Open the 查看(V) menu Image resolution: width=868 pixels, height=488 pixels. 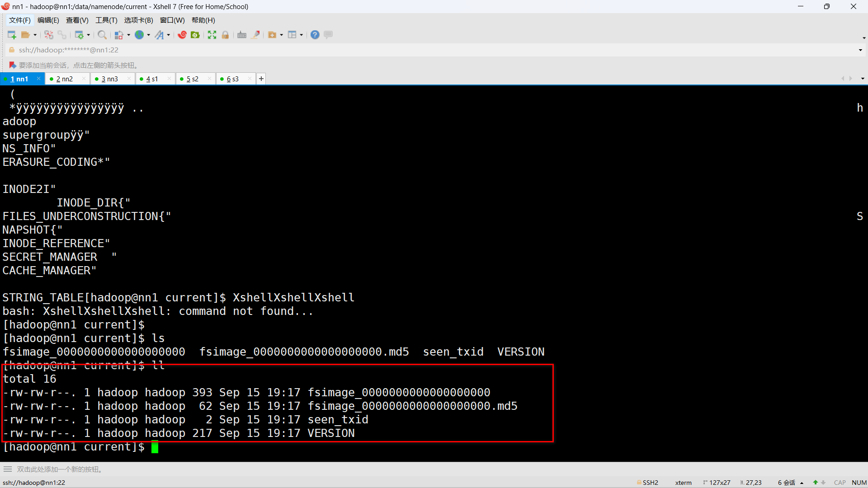[77, 20]
